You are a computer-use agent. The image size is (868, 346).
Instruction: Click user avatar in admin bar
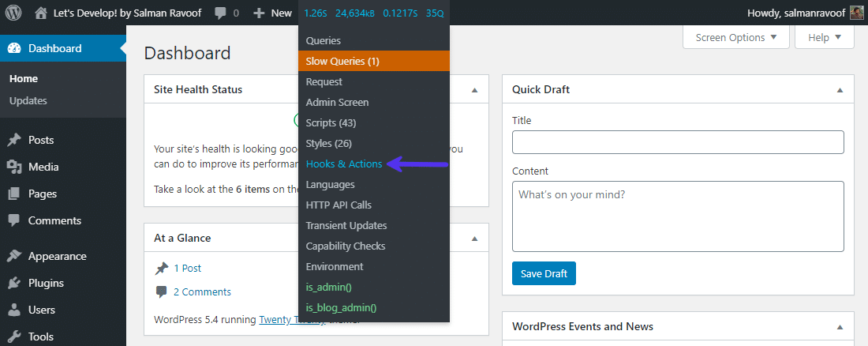856,13
